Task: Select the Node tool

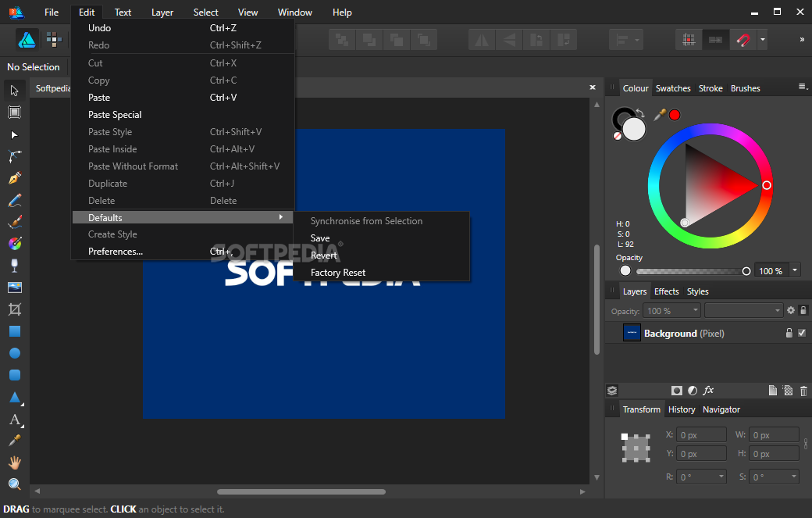Action: tap(15, 134)
